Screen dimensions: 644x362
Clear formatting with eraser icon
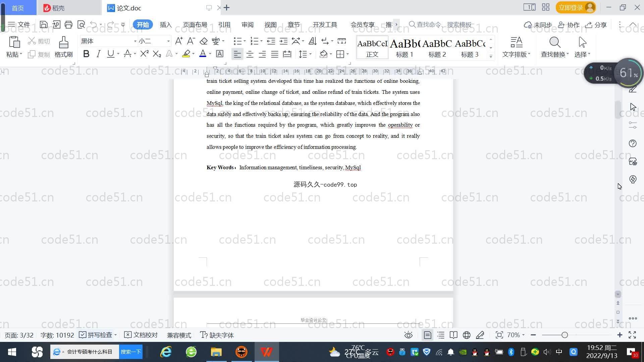[x=203, y=41]
